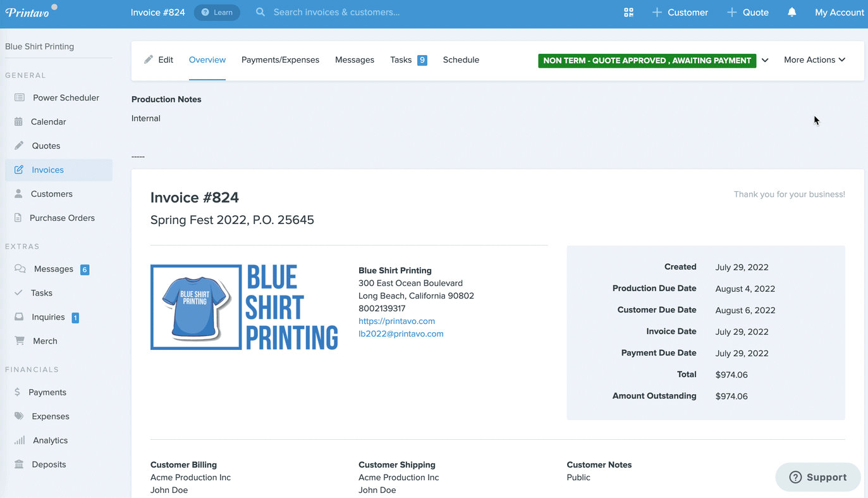Click the search invoices & customers field

(x=336, y=12)
